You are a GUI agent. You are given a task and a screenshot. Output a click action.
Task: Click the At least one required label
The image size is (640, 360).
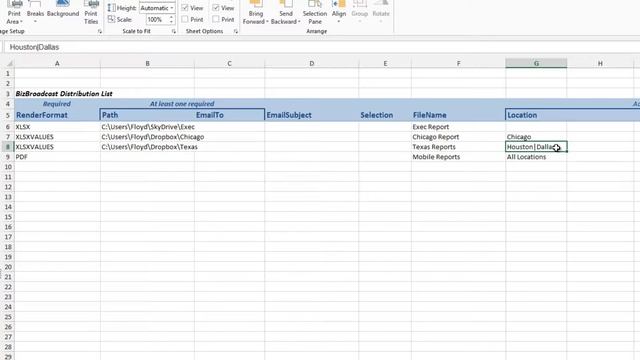[x=182, y=104]
